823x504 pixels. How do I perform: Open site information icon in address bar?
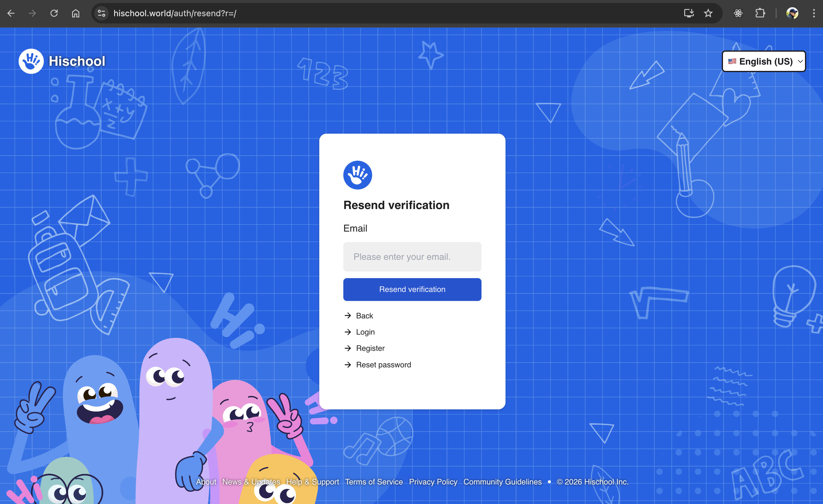click(101, 13)
